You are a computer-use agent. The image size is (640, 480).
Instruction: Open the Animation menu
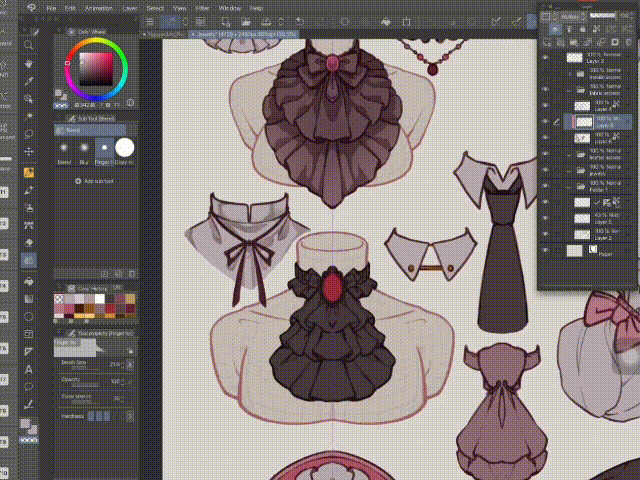tap(100, 7)
